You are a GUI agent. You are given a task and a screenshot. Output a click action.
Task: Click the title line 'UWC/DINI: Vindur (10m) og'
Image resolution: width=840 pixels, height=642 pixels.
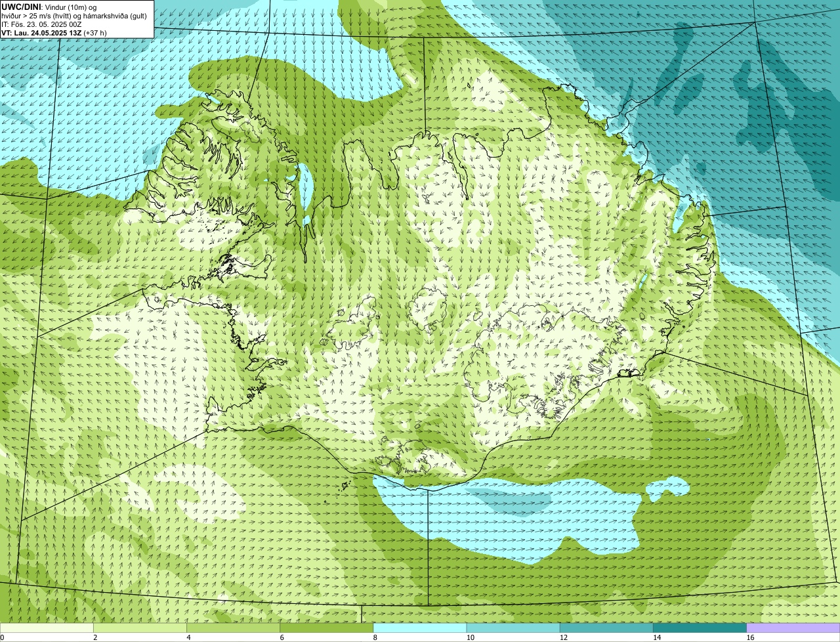pyautogui.click(x=49, y=7)
